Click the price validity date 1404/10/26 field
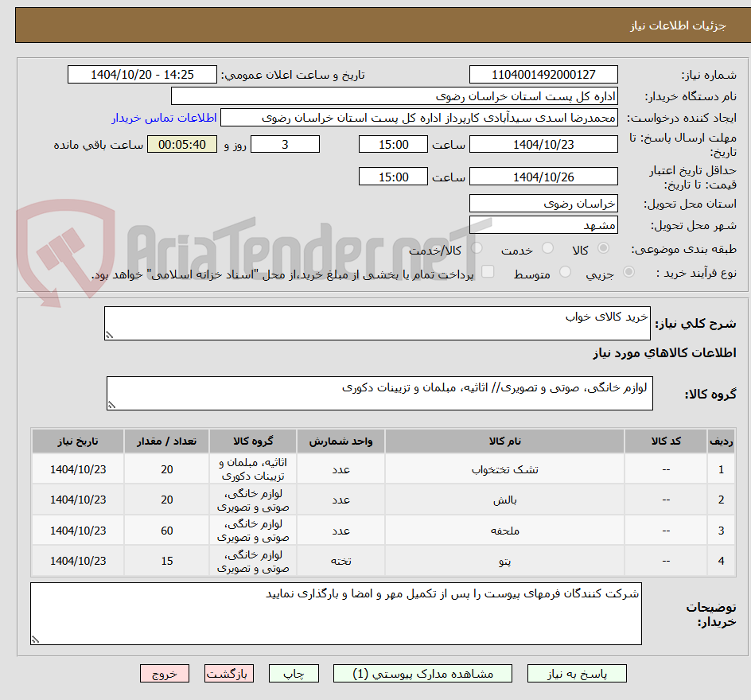 point(543,177)
